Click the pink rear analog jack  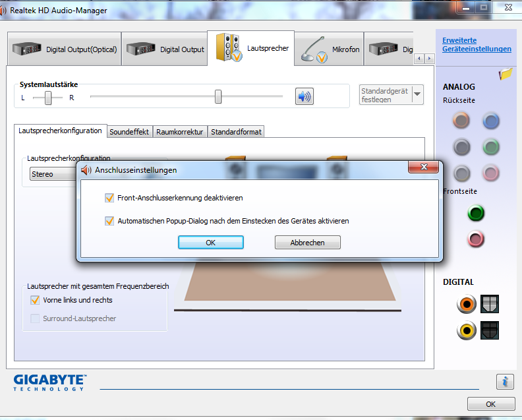491,173
